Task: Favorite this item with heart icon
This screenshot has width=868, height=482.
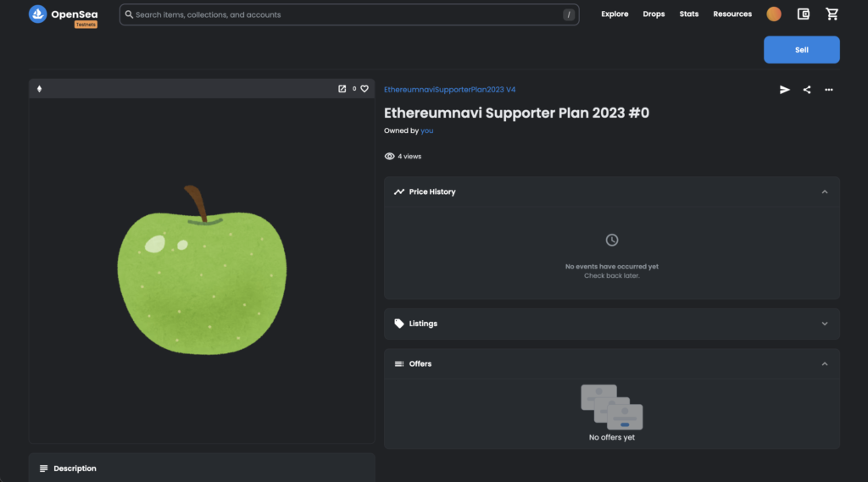Action: [x=364, y=89]
